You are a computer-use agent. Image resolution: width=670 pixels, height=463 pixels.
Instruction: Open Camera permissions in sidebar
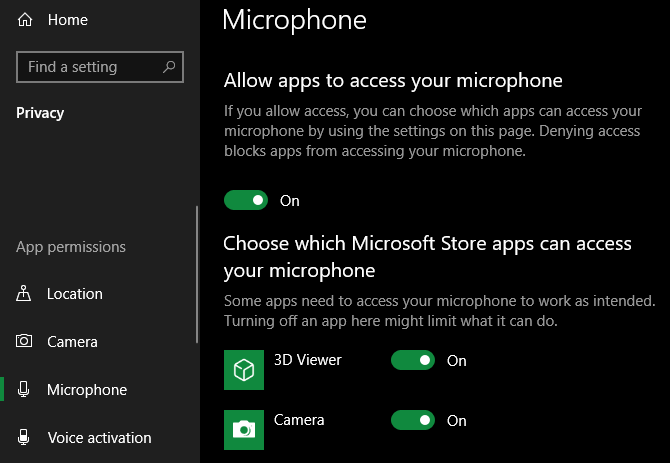[x=72, y=342]
